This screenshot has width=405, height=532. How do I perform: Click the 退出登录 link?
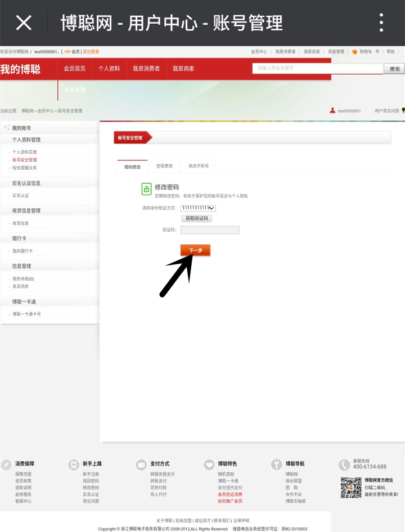coord(91,52)
